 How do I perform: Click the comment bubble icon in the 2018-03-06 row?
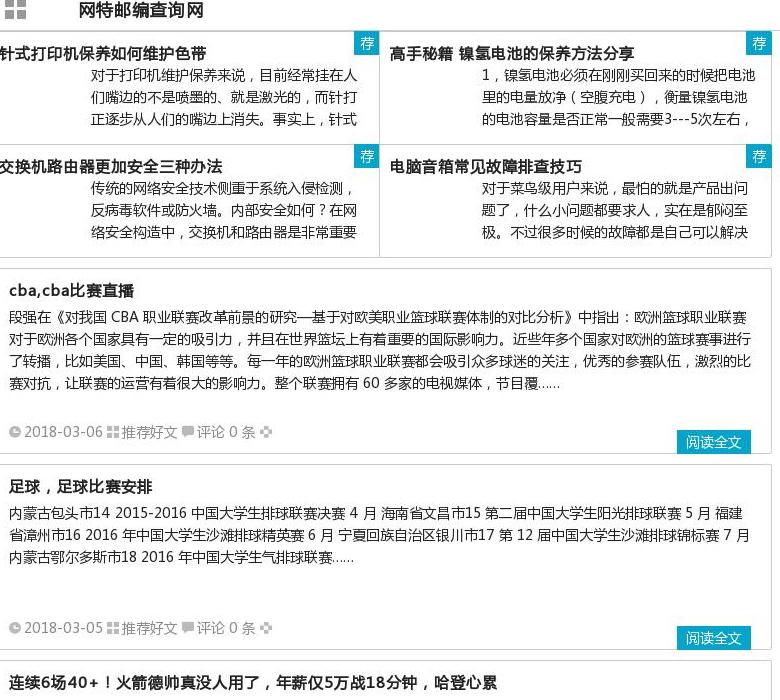[188, 431]
